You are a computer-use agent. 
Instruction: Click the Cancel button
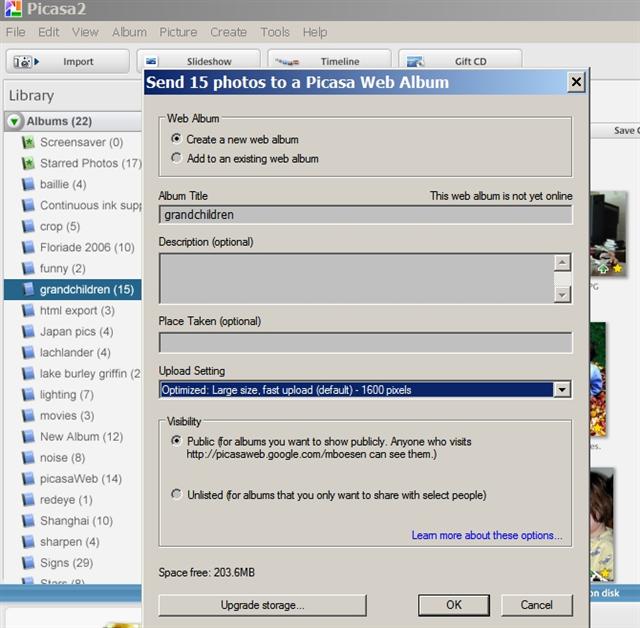click(537, 605)
